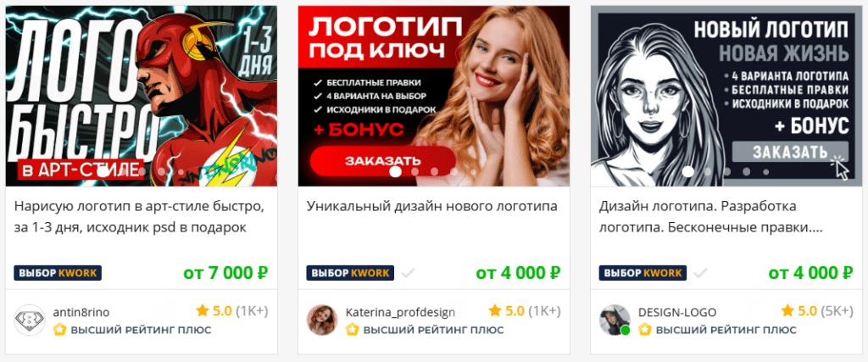
Task: Click the top rating plus badge under Katerina_profdesign
Action: [x=425, y=330]
